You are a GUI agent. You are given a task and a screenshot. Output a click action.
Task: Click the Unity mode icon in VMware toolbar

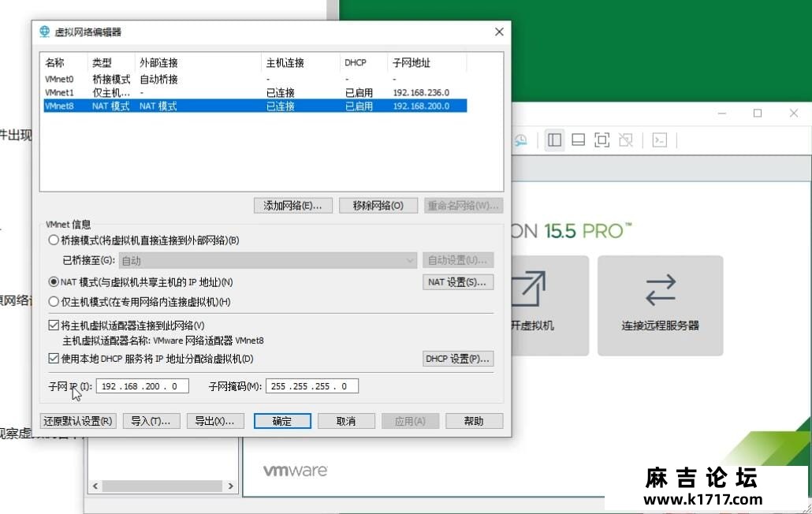[626, 140]
